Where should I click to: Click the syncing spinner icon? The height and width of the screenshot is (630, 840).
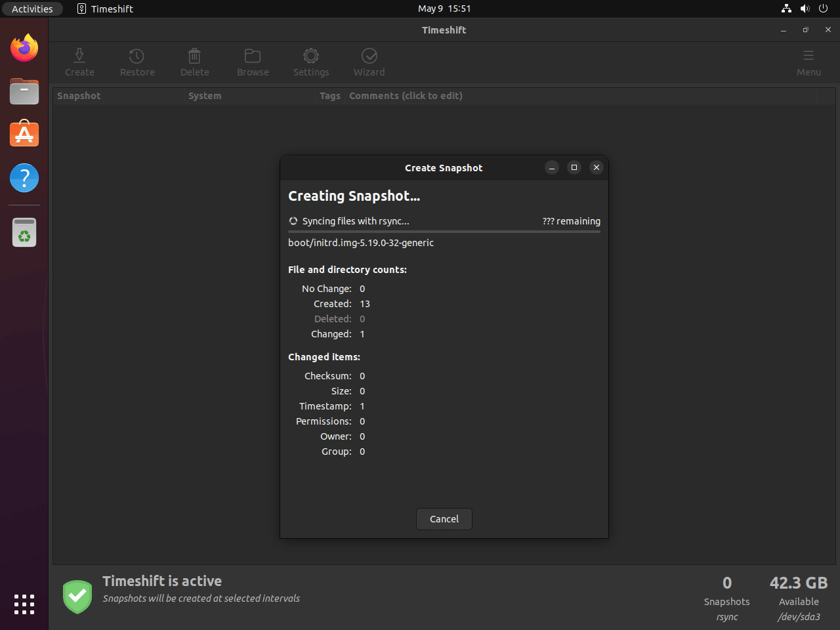click(x=293, y=221)
